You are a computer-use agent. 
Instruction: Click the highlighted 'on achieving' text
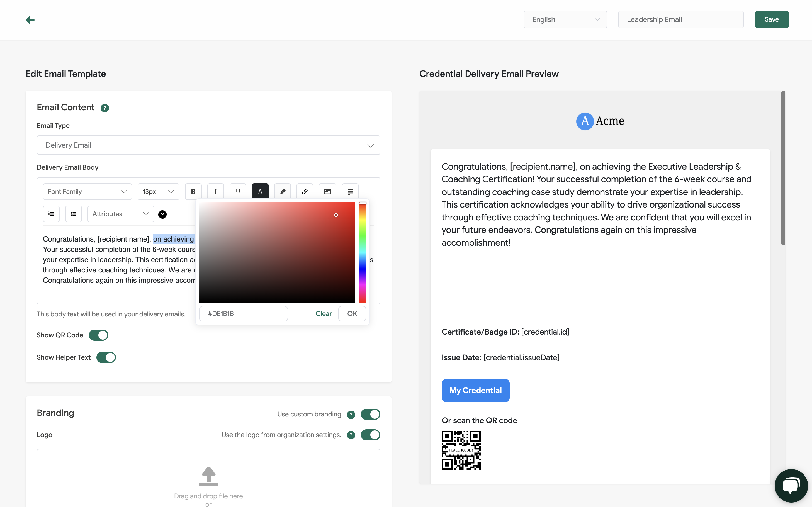pyautogui.click(x=173, y=239)
